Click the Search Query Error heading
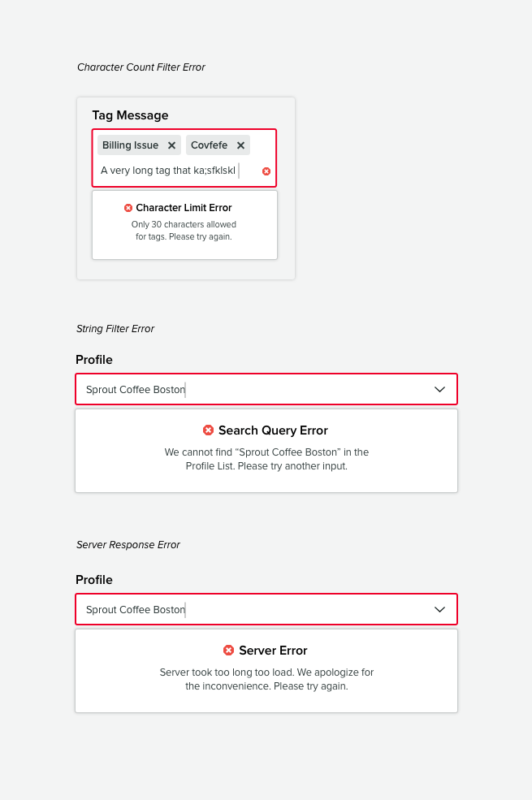 tap(273, 430)
